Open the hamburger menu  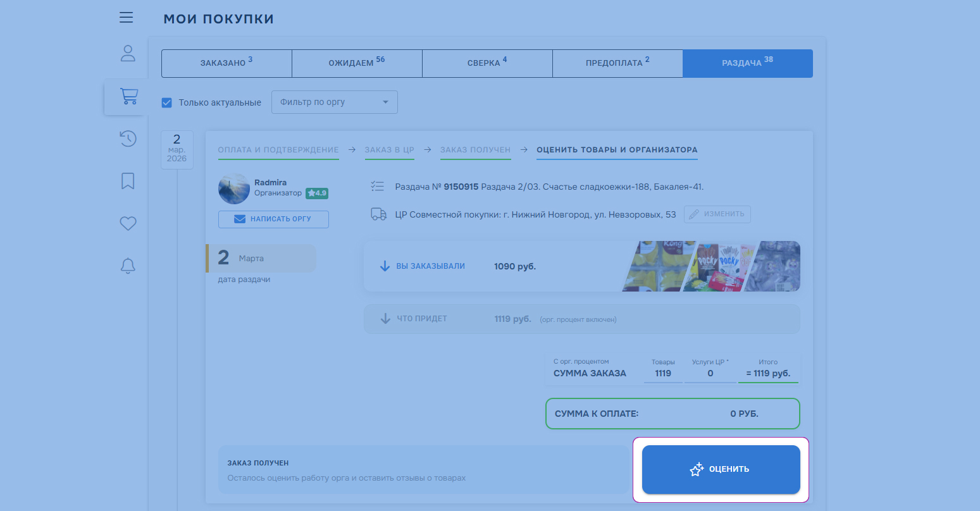click(127, 17)
